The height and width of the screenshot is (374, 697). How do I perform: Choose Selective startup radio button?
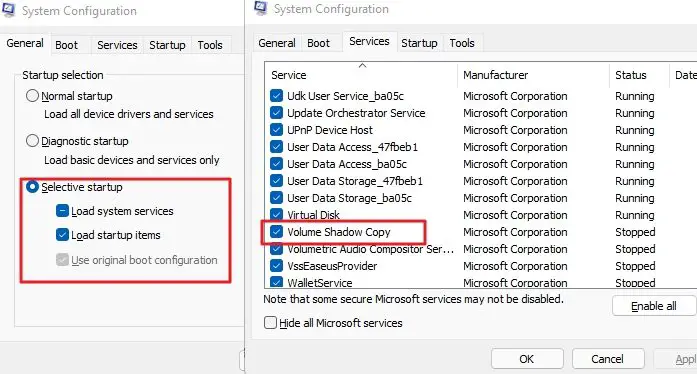click(32, 187)
